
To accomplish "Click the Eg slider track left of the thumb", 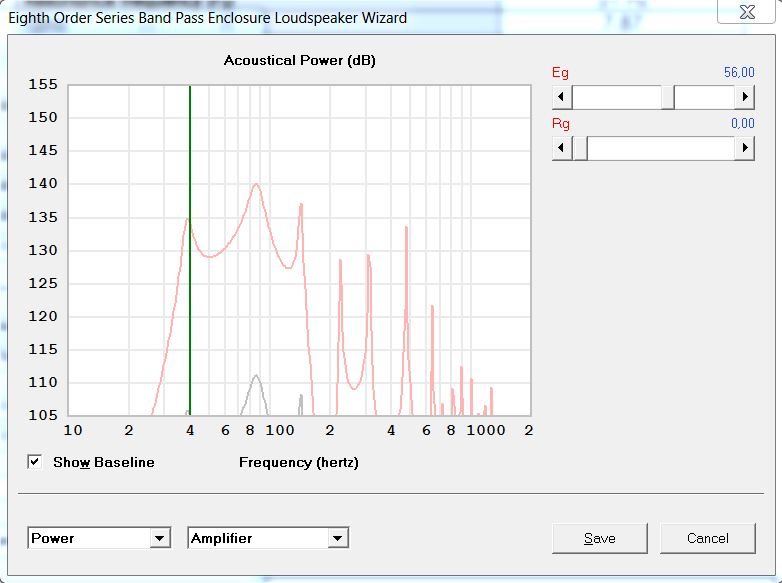I will click(616, 97).
